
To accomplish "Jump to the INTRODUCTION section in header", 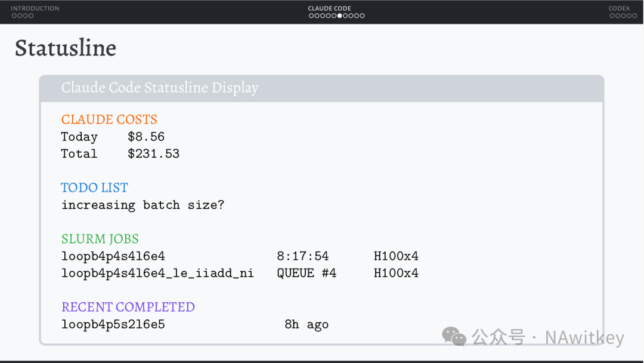I will [x=35, y=8].
